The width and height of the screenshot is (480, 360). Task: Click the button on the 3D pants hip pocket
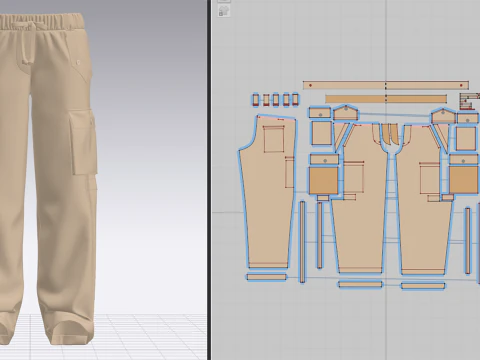79,62
